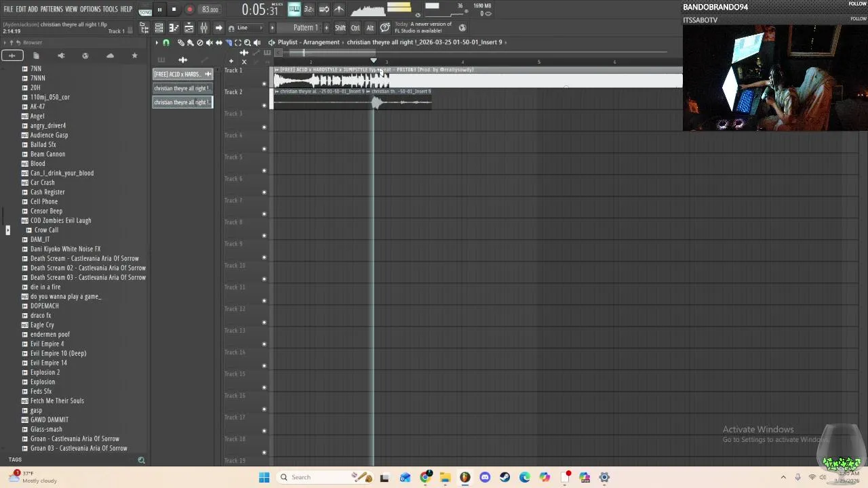Screen dimensions: 868x488
Task: Mute Track 1 with its green dot
Action: point(264,84)
